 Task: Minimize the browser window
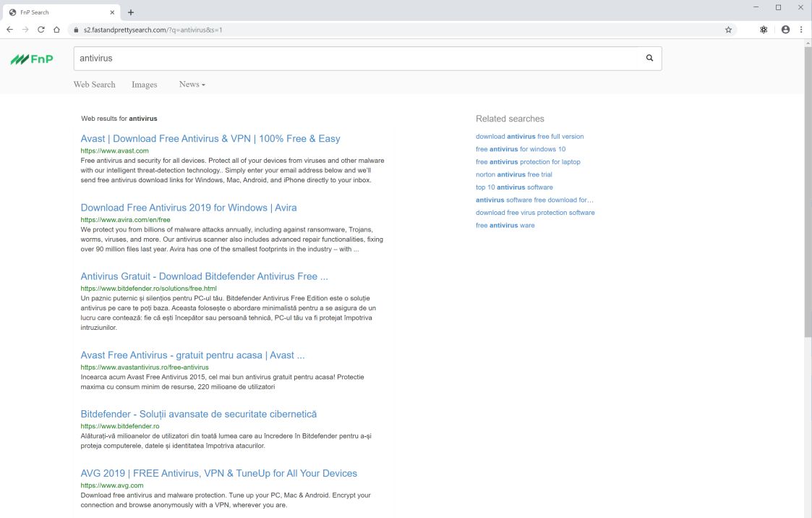pos(756,7)
